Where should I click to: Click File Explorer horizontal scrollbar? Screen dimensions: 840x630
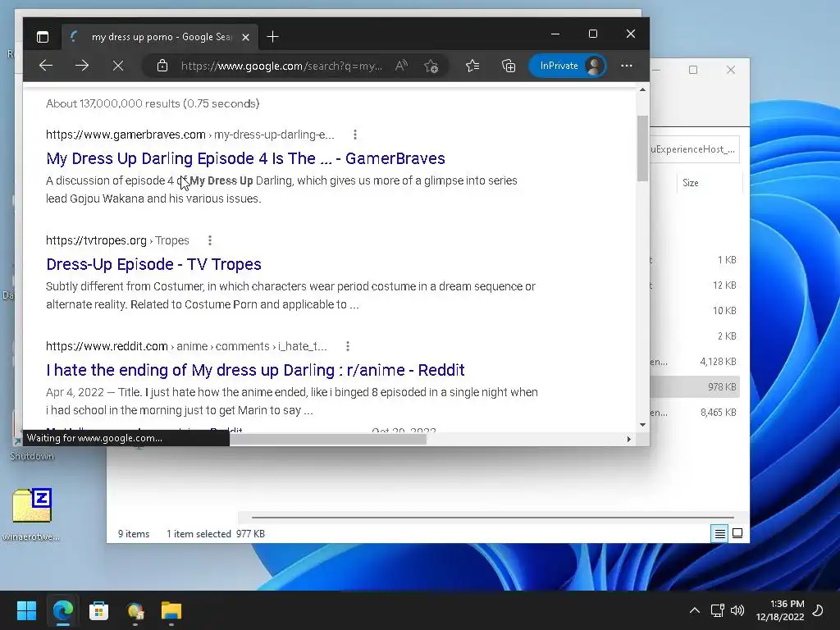pyautogui.click(x=492, y=518)
